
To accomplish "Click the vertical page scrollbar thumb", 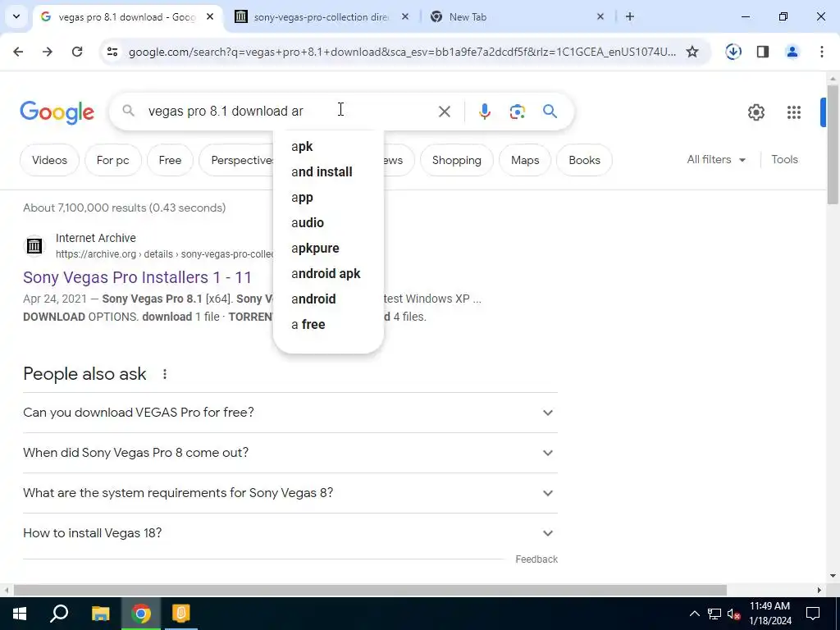I will tap(833, 144).
